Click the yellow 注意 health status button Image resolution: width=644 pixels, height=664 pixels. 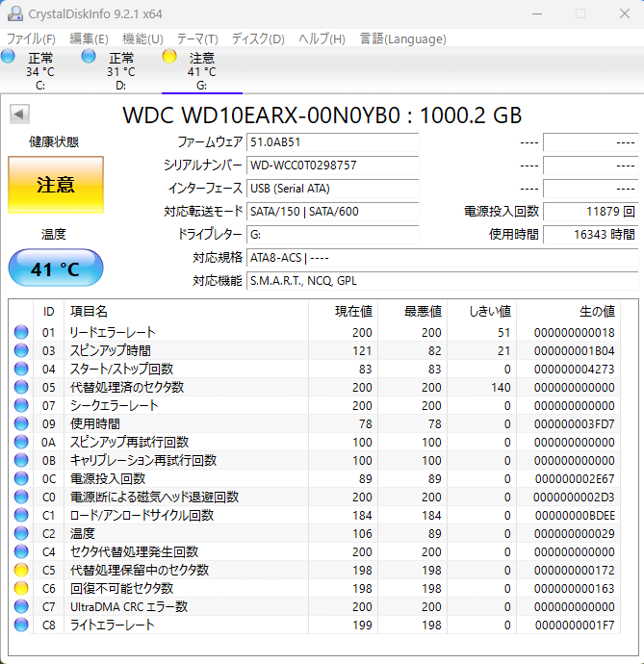pyautogui.click(x=56, y=185)
